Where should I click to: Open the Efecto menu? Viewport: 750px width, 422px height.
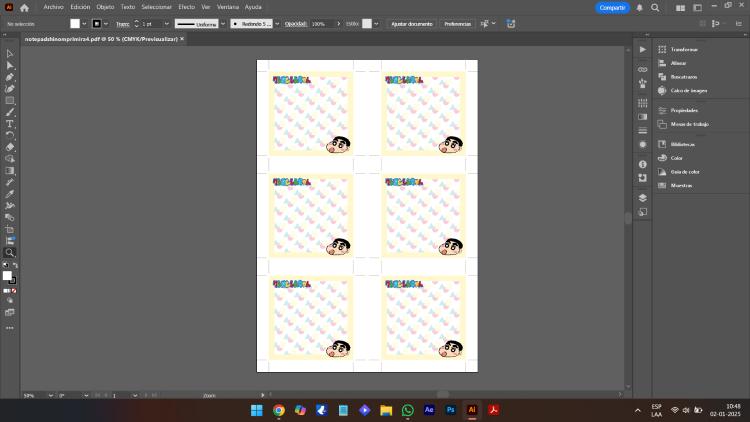187,7
